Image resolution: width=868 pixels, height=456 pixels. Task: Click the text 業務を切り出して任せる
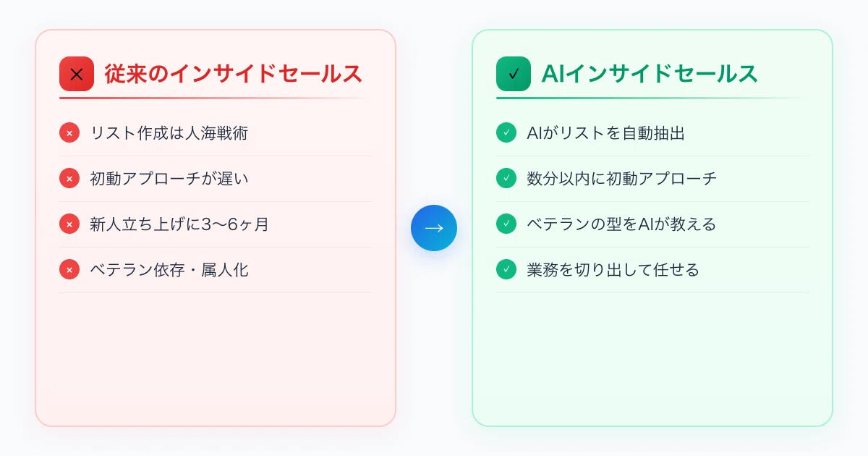point(613,270)
